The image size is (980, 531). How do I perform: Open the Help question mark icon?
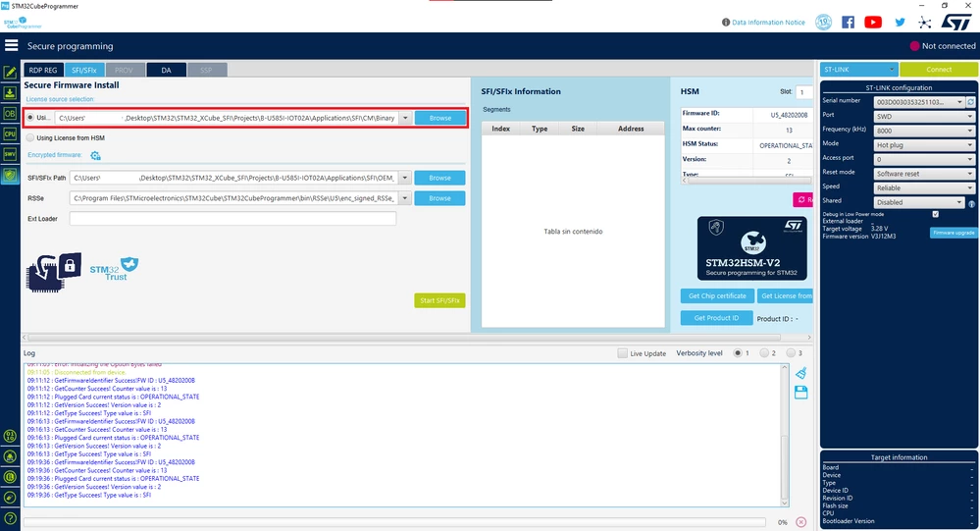point(10,518)
